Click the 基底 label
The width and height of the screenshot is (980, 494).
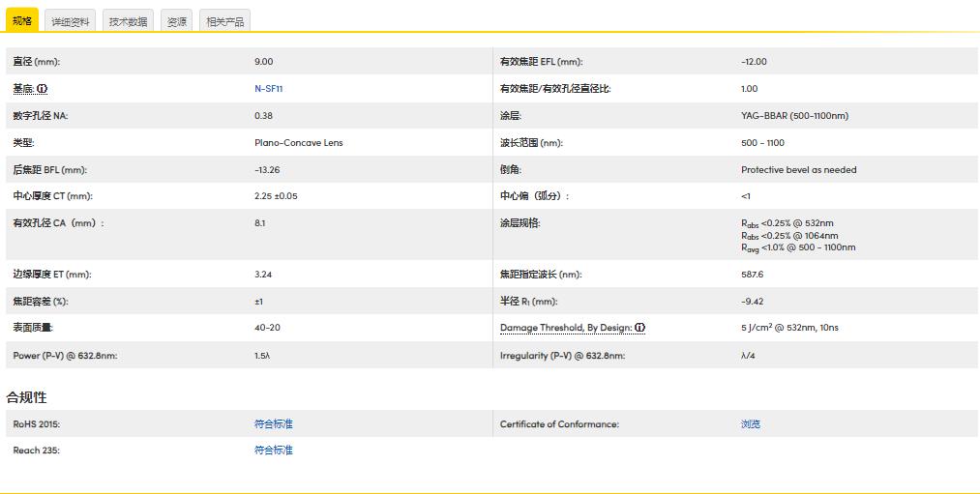24,89
